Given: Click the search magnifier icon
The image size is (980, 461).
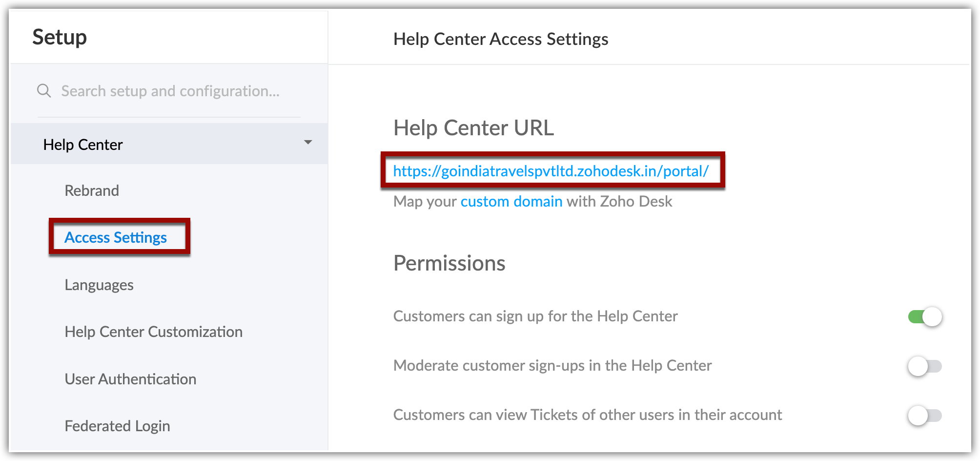Looking at the screenshot, I should pyautogui.click(x=44, y=91).
